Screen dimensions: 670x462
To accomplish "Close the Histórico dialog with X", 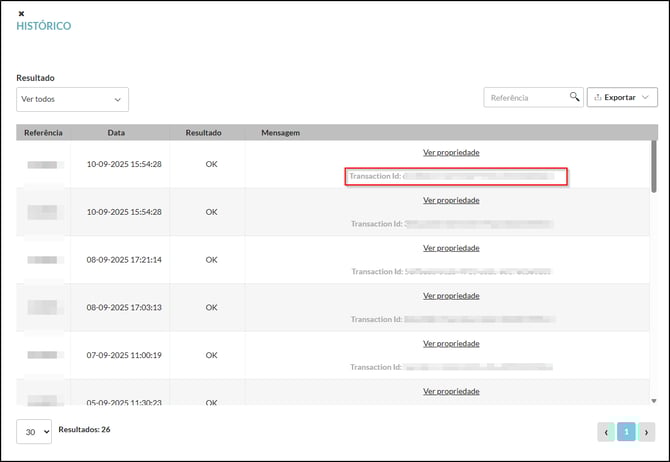I will 21,13.
